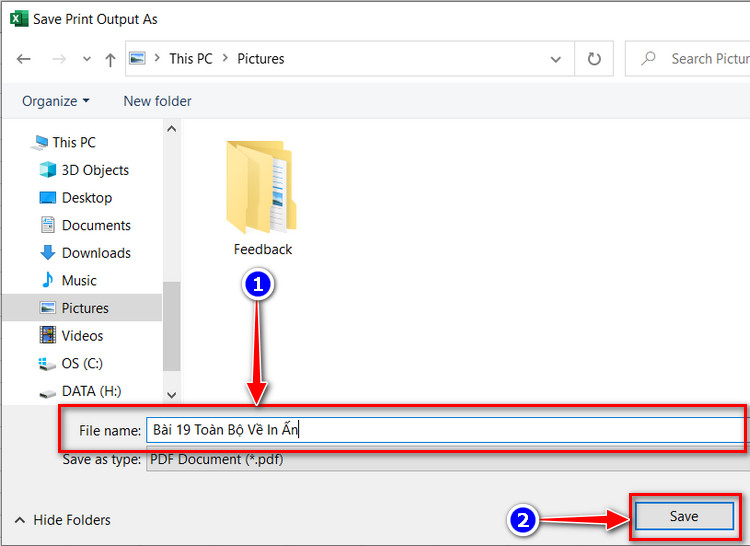Go up one folder level
750x546 pixels.
click(110, 59)
